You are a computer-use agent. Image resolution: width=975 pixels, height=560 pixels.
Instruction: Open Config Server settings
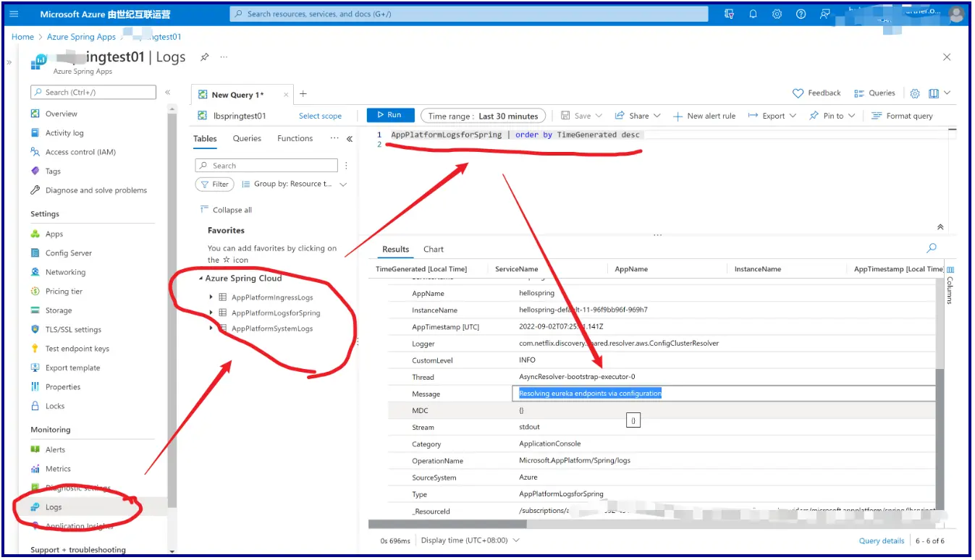click(x=68, y=253)
